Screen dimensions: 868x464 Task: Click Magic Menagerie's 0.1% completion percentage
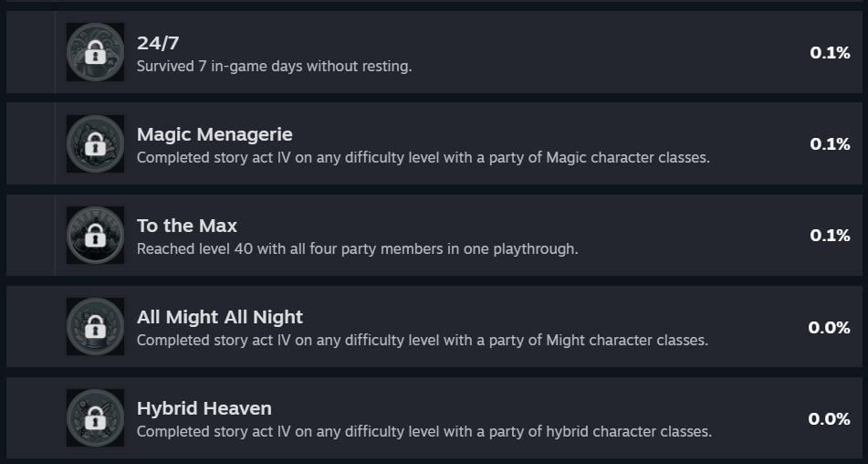tap(830, 144)
